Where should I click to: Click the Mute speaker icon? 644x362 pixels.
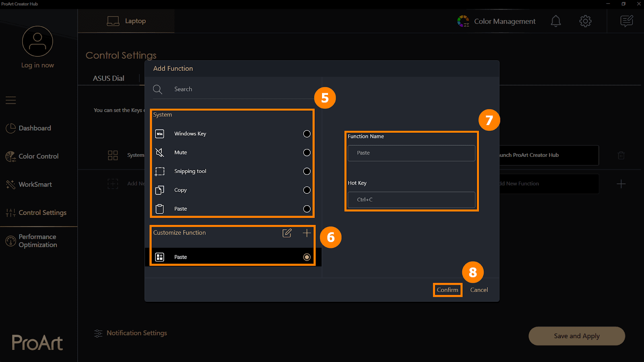160,152
